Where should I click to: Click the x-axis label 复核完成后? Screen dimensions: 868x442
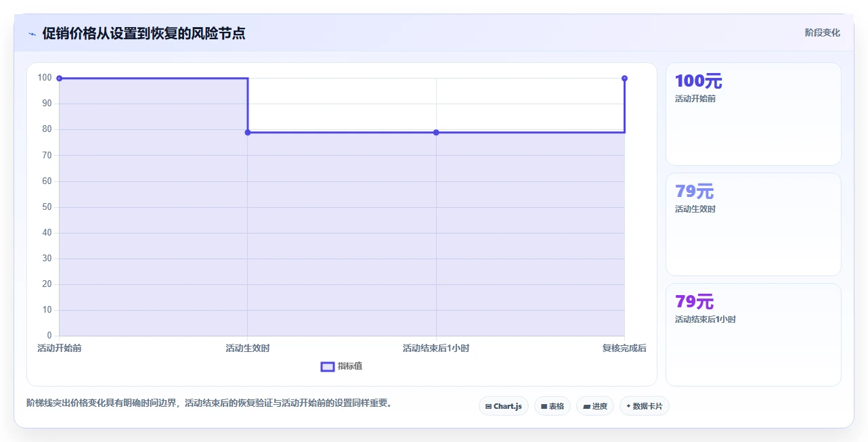point(624,348)
